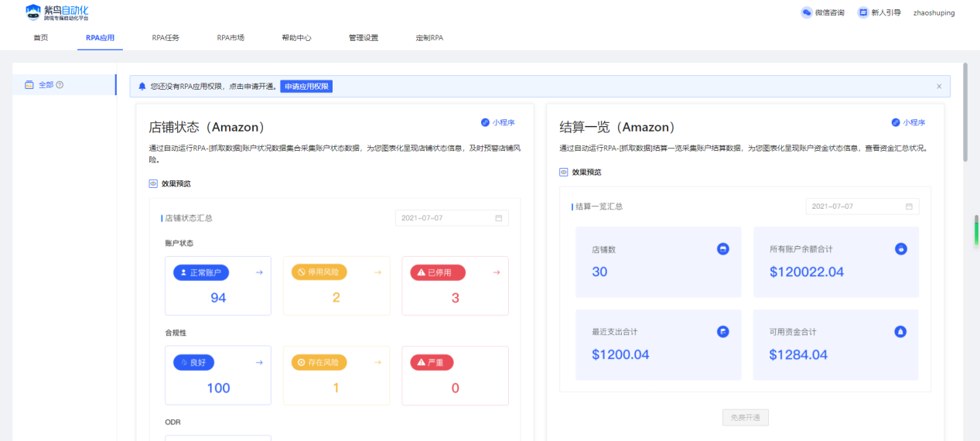Click value 94 under 正常账户
980x441 pixels.
[x=218, y=298]
